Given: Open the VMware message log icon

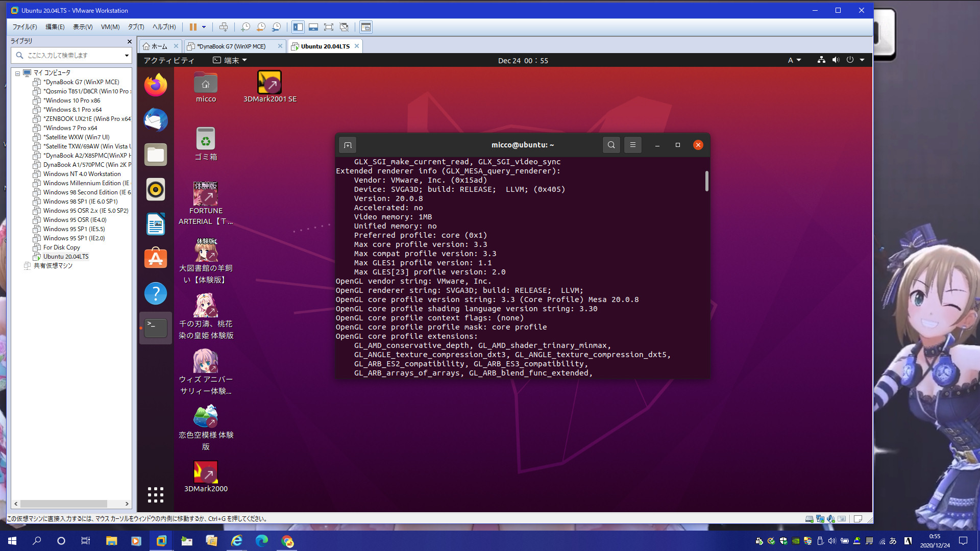Looking at the screenshot, I should (x=858, y=519).
